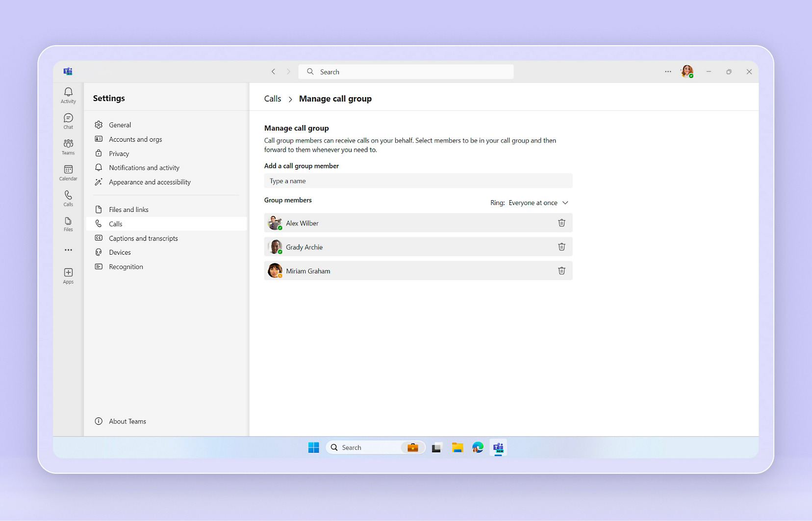Switch to Devices settings

(120, 253)
